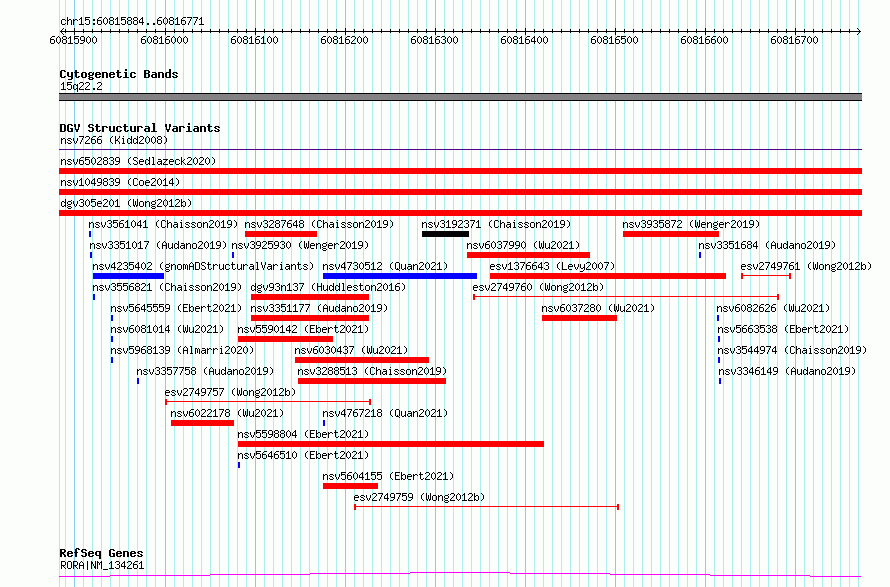Screen dimensions: 890x587
Task: Click the black bar under nsv3192371 (Chaisson2019)
Action: [x=446, y=234]
